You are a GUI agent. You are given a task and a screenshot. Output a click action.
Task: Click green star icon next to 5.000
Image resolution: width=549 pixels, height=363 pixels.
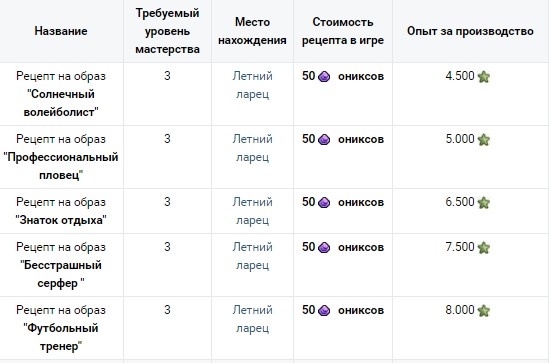click(x=484, y=140)
